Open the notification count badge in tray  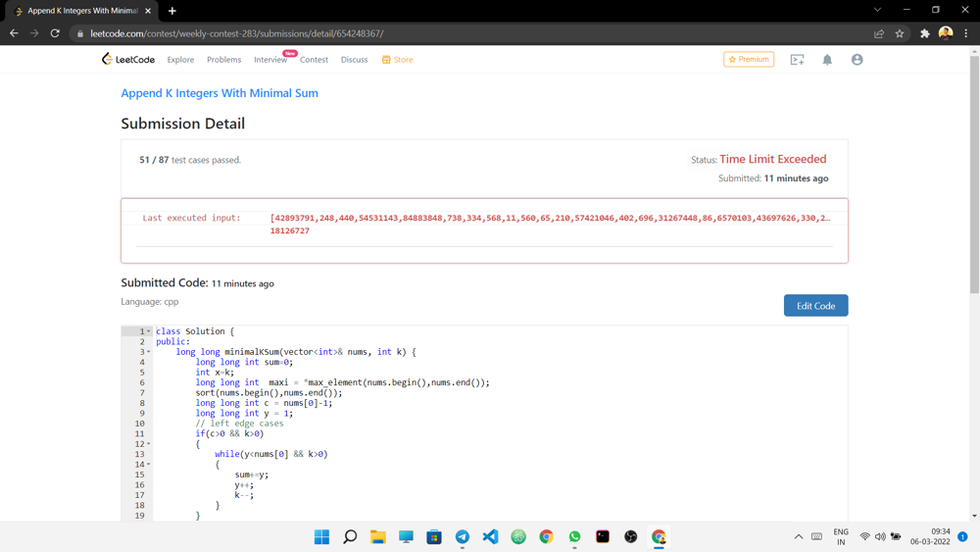[962, 536]
